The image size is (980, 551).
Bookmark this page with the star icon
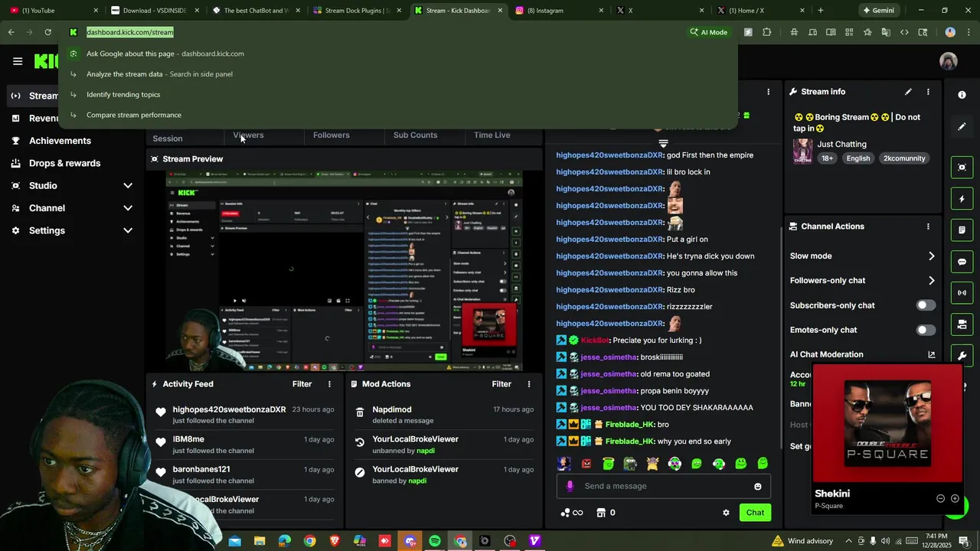[x=867, y=32]
